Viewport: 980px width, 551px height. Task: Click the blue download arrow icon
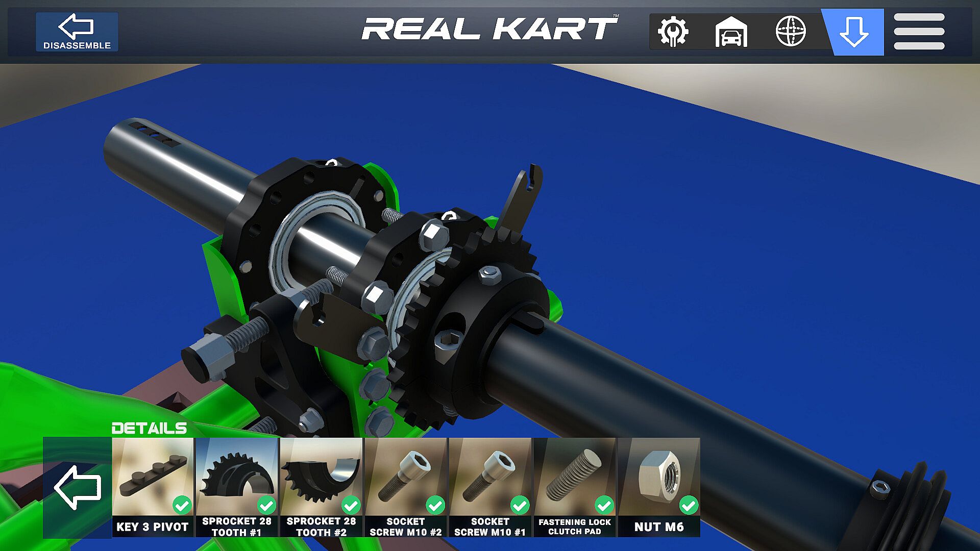point(854,32)
